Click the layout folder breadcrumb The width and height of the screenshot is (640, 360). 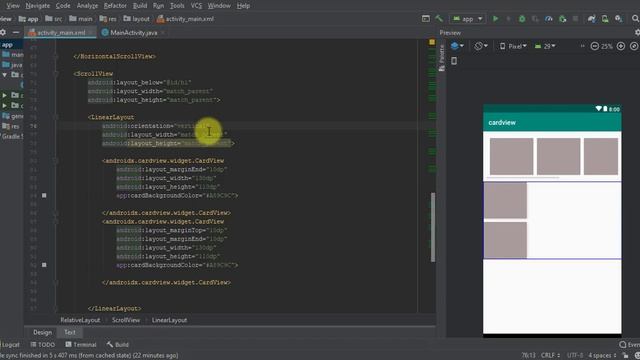(137, 19)
